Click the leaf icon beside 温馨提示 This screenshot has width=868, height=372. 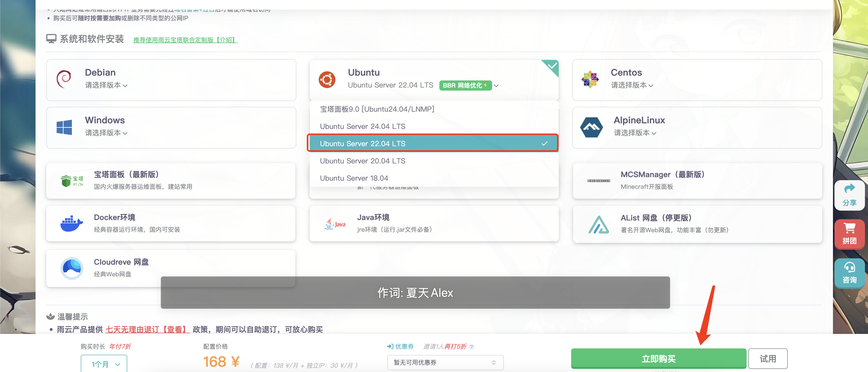pyautogui.click(x=50, y=316)
